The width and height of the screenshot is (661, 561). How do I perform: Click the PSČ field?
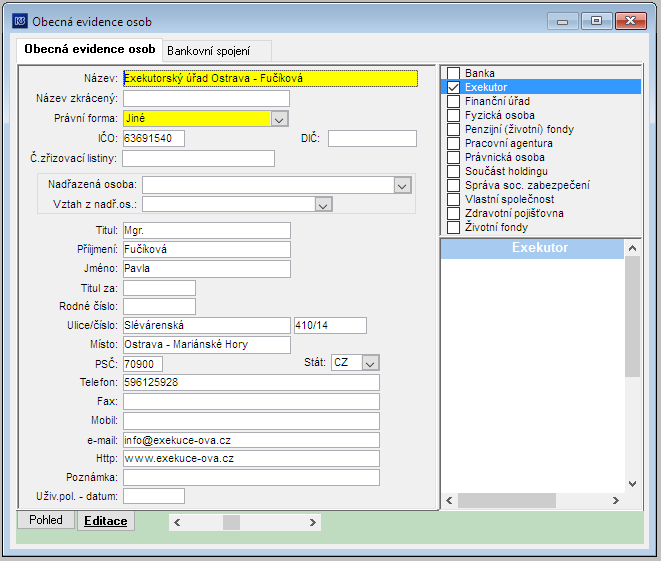pyautogui.click(x=143, y=364)
